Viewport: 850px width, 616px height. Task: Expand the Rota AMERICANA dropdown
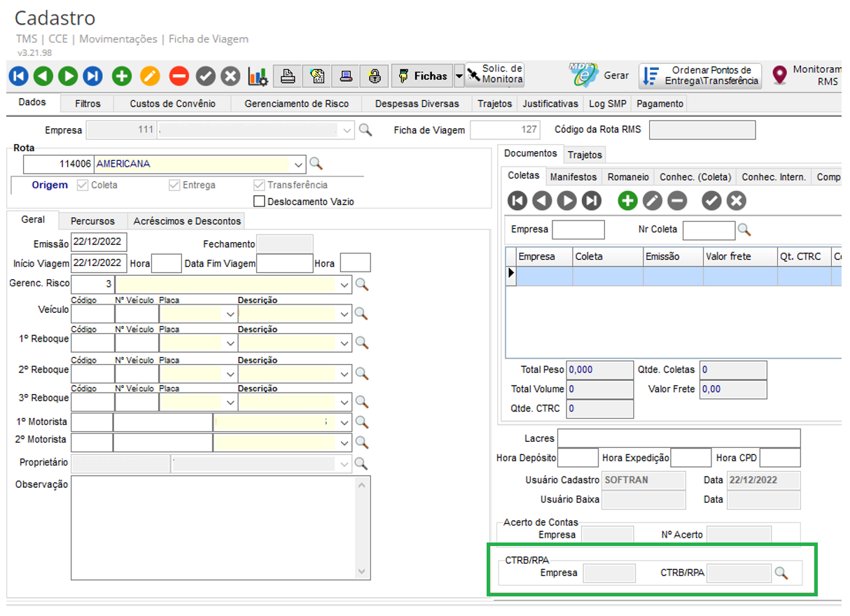click(x=299, y=164)
